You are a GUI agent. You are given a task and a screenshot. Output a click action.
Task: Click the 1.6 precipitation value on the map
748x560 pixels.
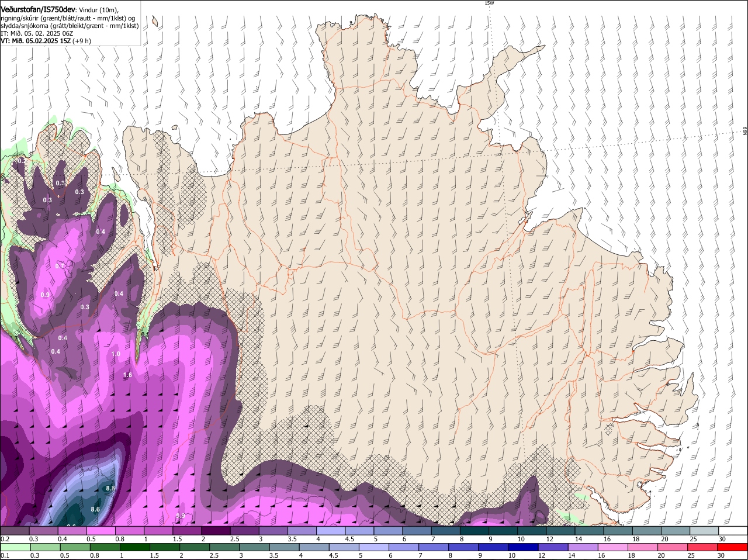(x=127, y=375)
